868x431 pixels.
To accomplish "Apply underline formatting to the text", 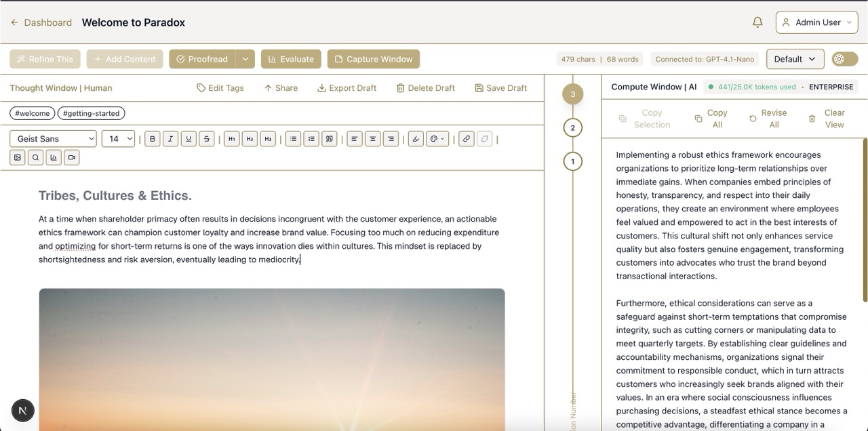I will 189,139.
